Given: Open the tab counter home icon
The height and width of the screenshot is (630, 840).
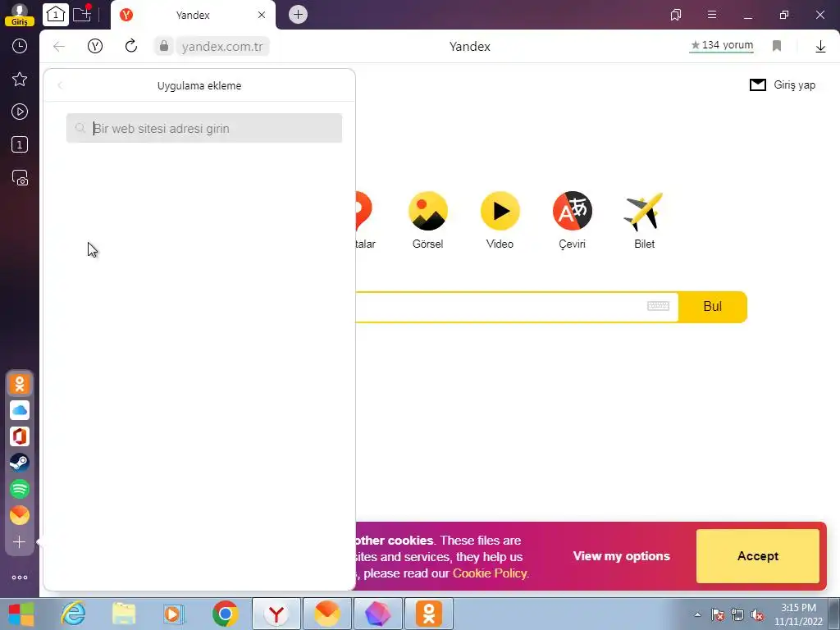Looking at the screenshot, I should pyautogui.click(x=56, y=15).
